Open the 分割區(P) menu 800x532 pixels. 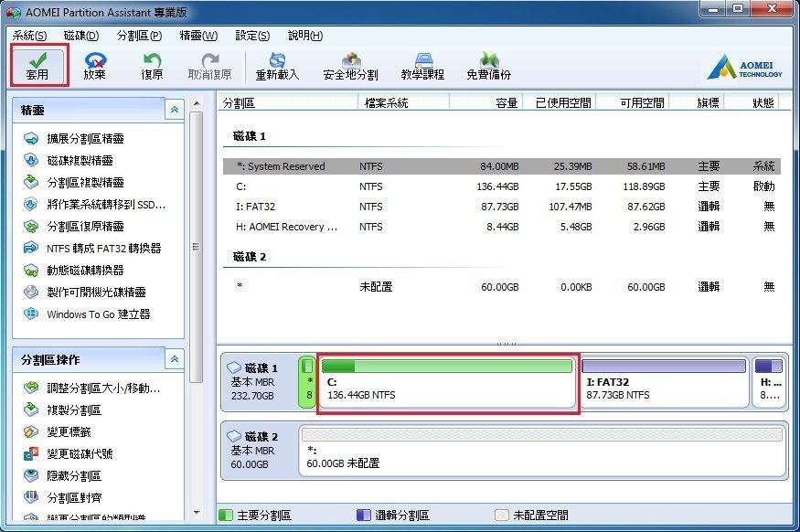(x=139, y=36)
